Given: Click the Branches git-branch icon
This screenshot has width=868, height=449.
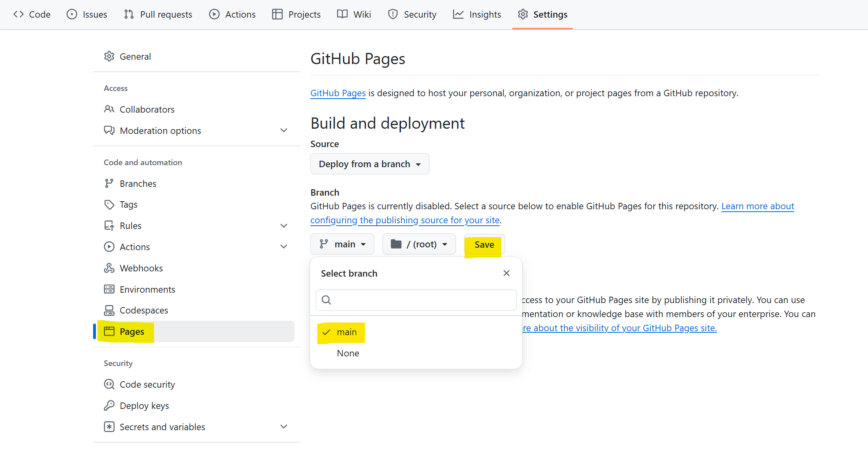Looking at the screenshot, I should click(x=109, y=184).
